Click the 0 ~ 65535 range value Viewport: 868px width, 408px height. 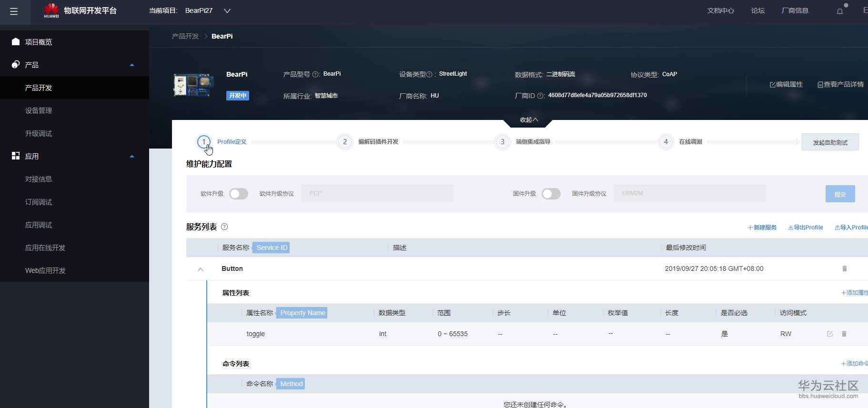tap(453, 334)
